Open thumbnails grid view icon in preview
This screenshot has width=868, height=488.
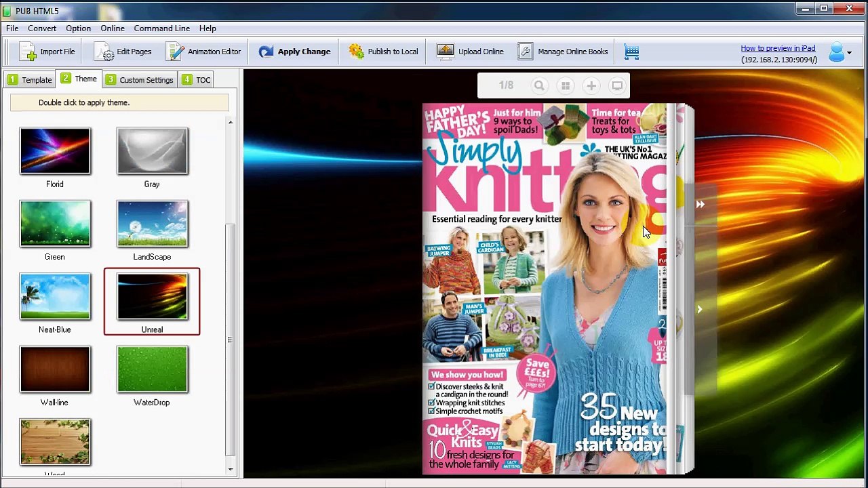tap(565, 86)
